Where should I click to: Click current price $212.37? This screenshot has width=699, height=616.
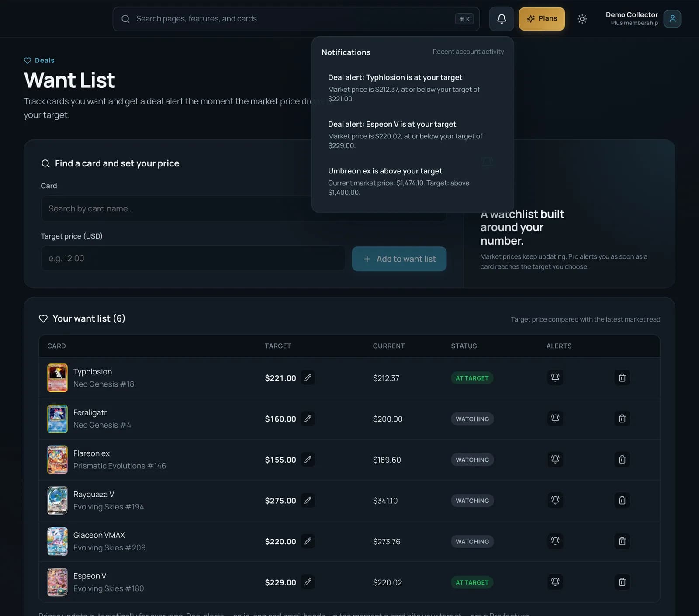click(386, 378)
